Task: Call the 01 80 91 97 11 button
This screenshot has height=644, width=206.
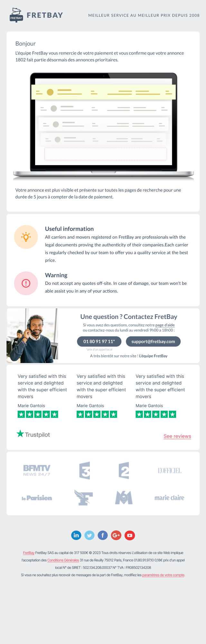Action: [x=99, y=341]
